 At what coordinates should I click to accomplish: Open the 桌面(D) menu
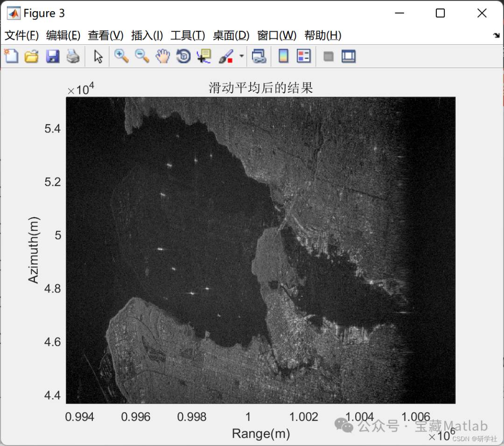[231, 35]
